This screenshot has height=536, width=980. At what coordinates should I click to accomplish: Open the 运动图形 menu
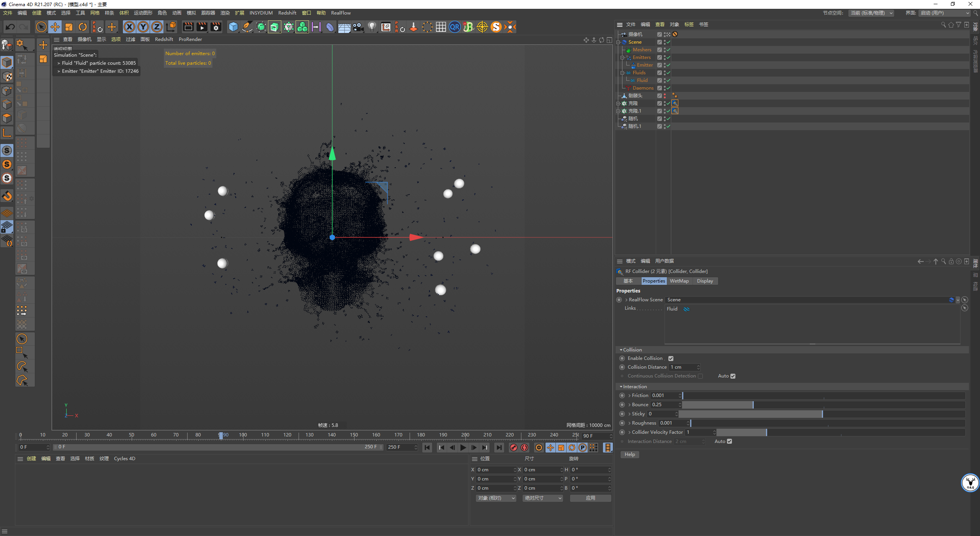pos(143,13)
